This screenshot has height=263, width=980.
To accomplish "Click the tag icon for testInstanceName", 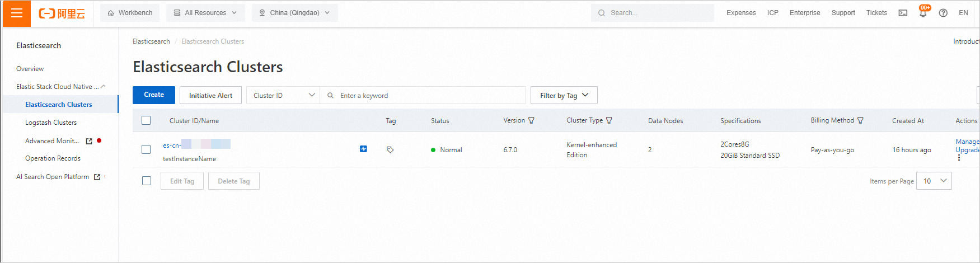I will (x=390, y=149).
